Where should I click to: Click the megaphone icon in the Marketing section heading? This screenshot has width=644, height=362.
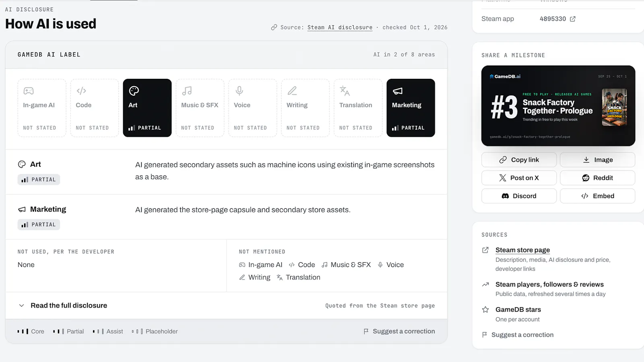(22, 210)
